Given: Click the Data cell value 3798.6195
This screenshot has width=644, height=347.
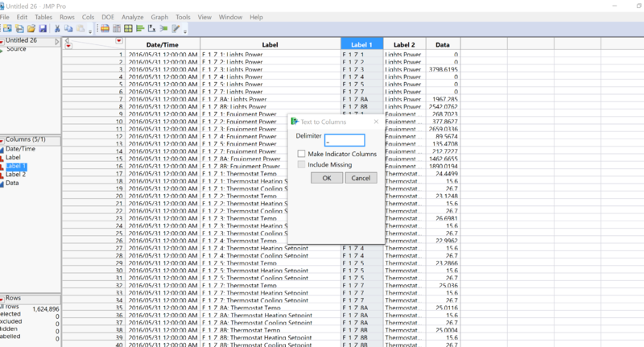Looking at the screenshot, I should coord(444,69).
